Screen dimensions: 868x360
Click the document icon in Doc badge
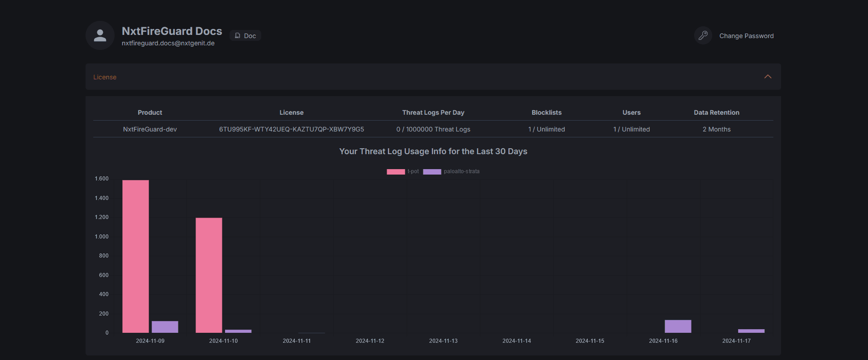point(238,35)
